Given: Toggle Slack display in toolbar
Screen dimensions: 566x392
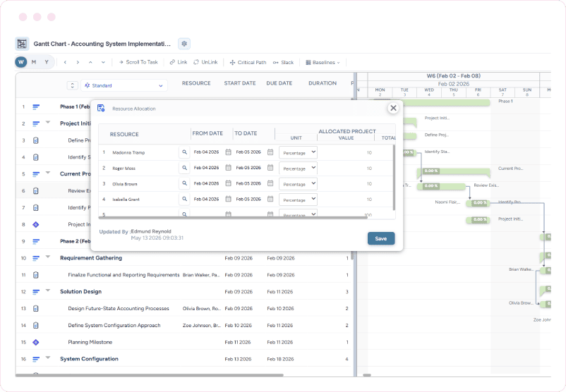Looking at the screenshot, I should [284, 62].
